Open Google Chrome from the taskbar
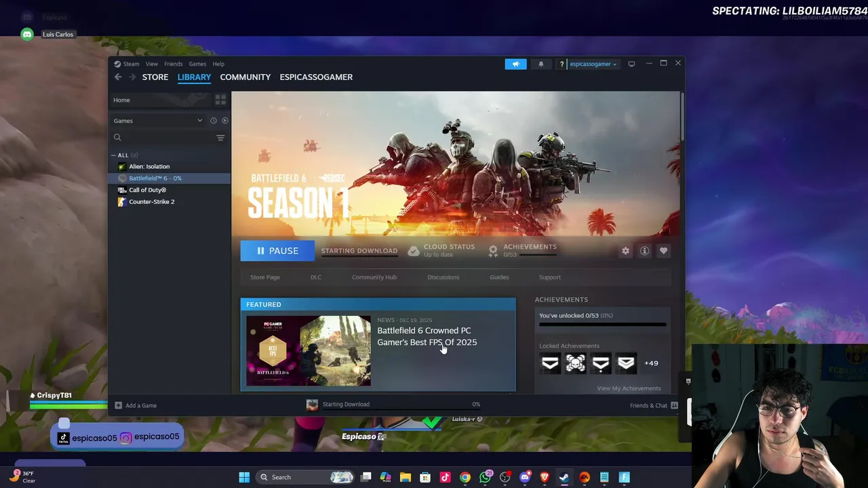The image size is (868, 488). pyautogui.click(x=465, y=477)
